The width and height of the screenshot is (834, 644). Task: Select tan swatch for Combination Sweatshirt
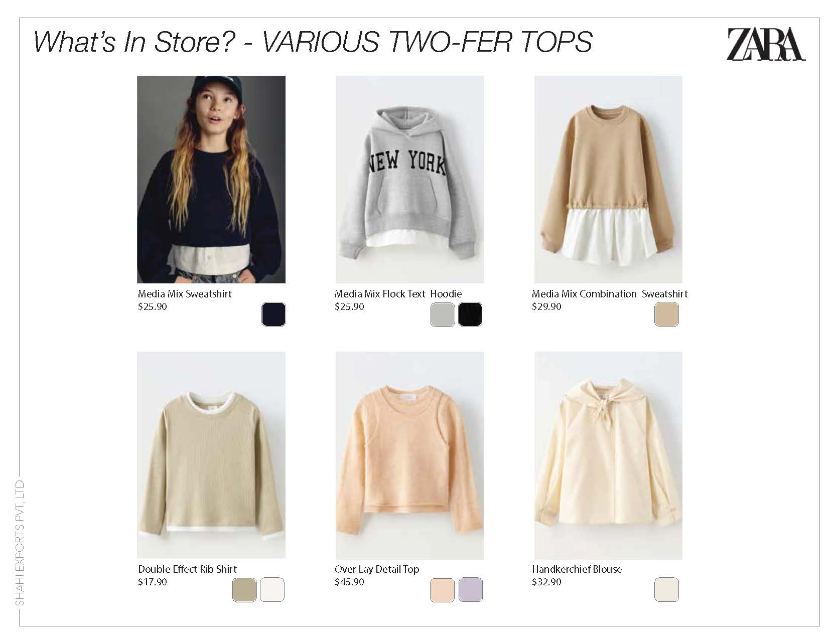[666, 314]
